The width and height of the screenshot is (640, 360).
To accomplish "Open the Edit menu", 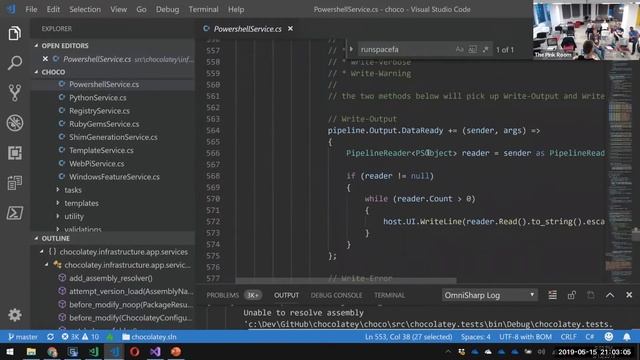I will tap(53, 9).
